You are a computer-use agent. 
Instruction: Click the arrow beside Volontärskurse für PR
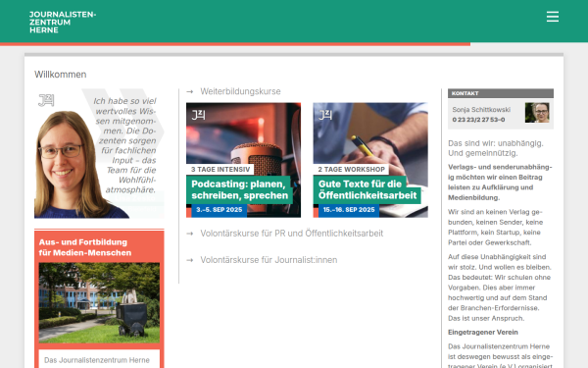pos(190,234)
